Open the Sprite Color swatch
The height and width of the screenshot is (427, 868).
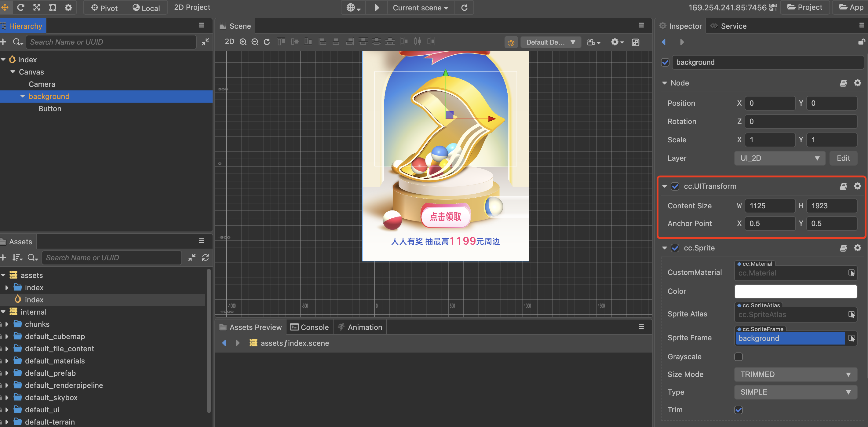[795, 291]
